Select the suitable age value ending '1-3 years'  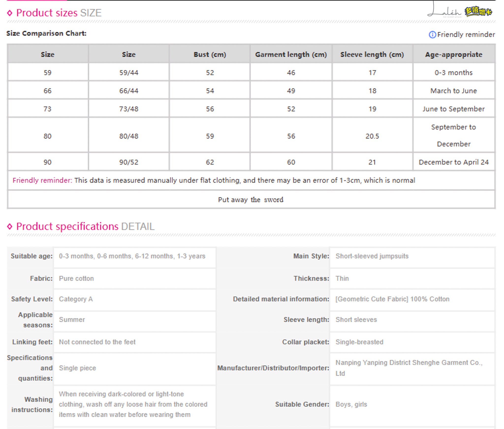(132, 256)
